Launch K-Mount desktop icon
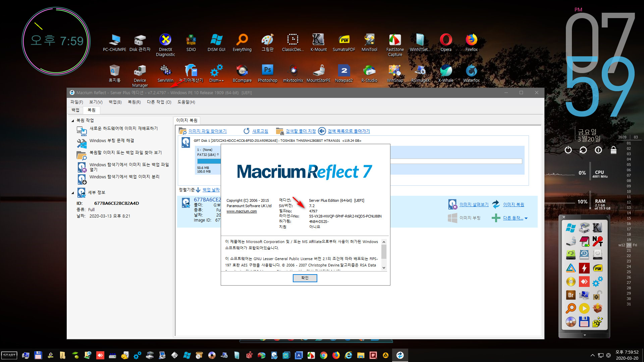 point(318,43)
